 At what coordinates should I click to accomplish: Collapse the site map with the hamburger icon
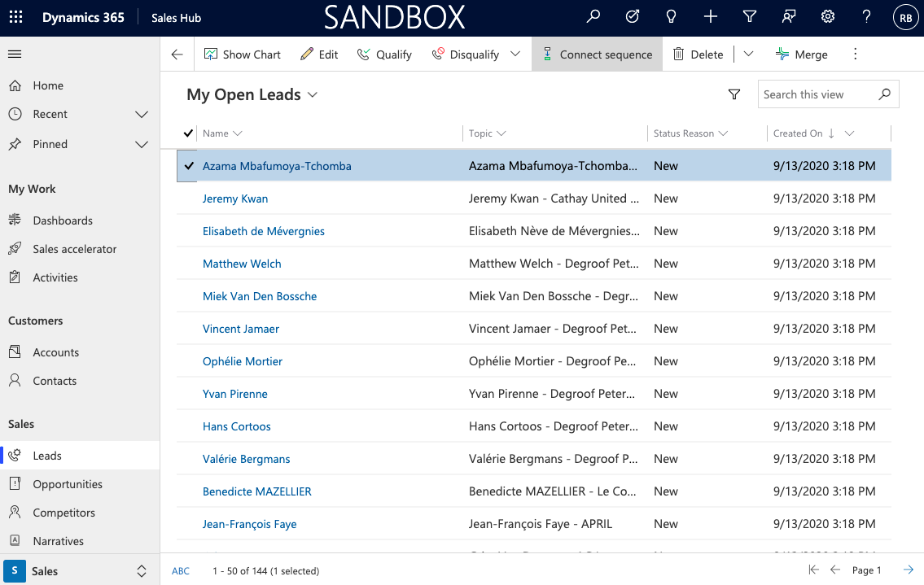click(15, 55)
